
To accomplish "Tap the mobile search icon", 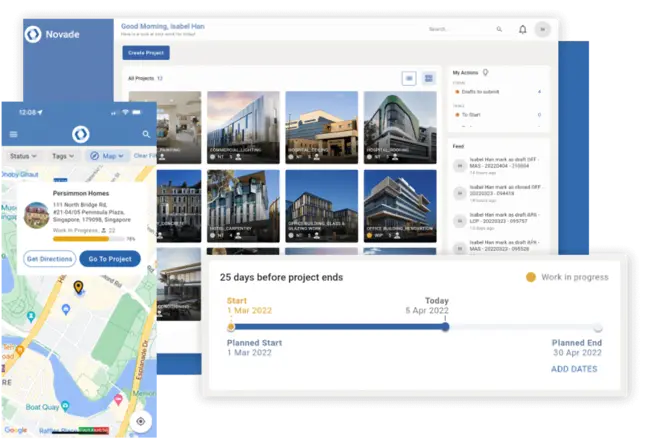I will pyautogui.click(x=146, y=134).
